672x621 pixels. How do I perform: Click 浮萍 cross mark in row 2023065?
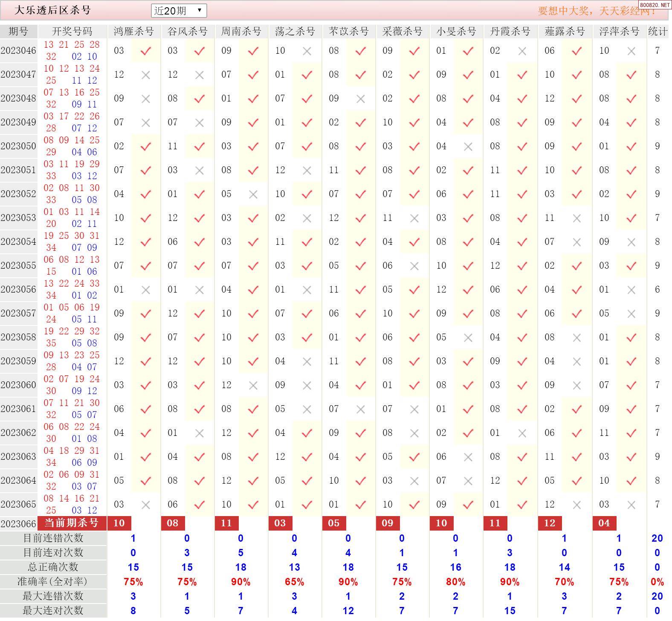(x=631, y=505)
